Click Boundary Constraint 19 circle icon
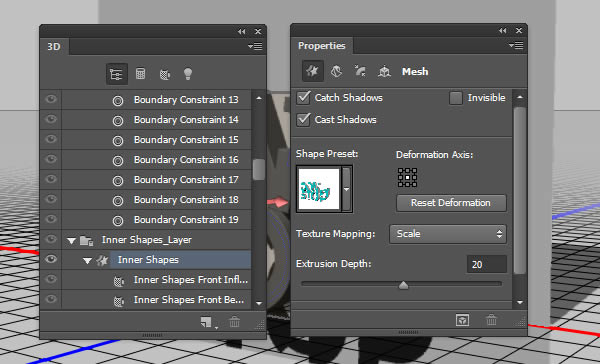Image resolution: width=600 pixels, height=364 pixels. click(118, 221)
